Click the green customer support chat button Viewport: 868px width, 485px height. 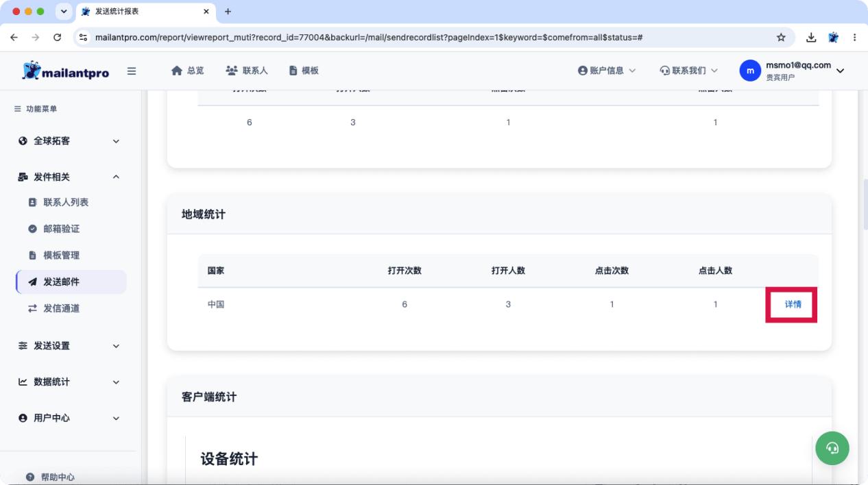(x=832, y=448)
